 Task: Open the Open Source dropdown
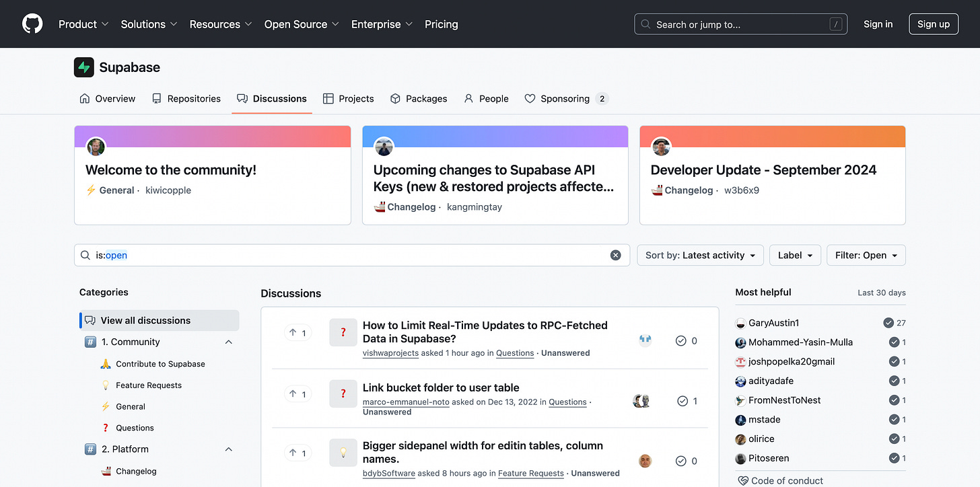[x=302, y=24]
